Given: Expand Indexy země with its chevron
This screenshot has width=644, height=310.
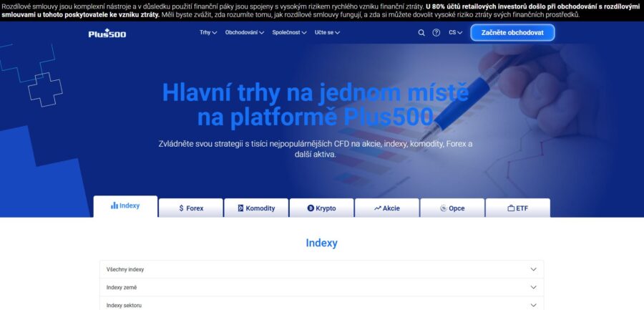Looking at the screenshot, I should click(533, 288).
